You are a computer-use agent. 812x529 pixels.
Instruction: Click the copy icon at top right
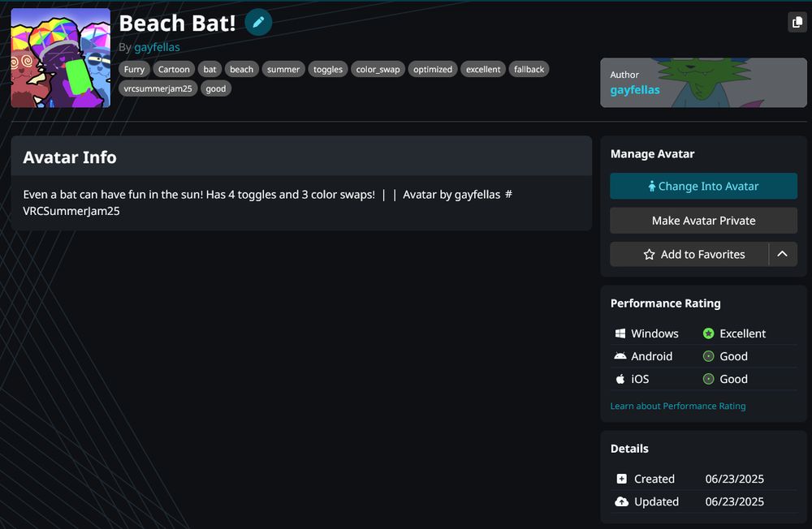click(x=797, y=22)
